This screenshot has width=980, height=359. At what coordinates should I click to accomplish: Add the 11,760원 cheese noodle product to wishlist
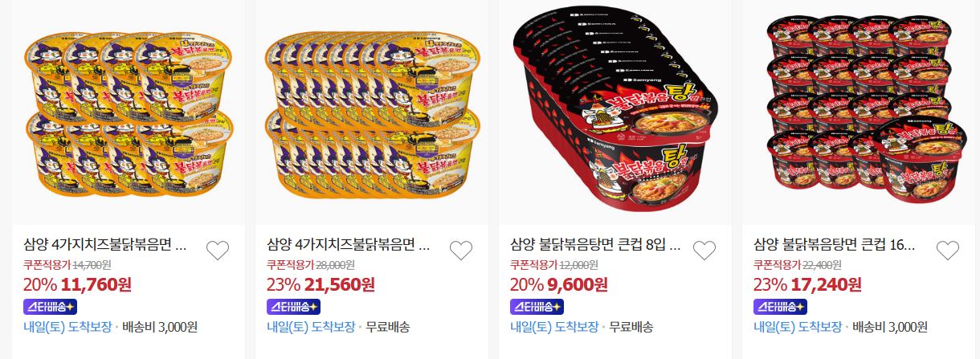[x=218, y=251]
